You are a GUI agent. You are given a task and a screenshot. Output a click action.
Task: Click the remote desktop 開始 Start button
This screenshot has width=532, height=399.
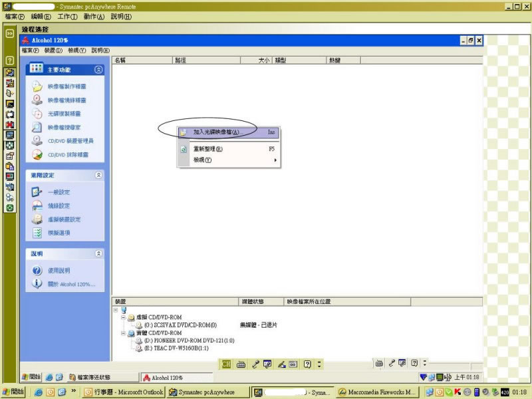tap(31, 377)
